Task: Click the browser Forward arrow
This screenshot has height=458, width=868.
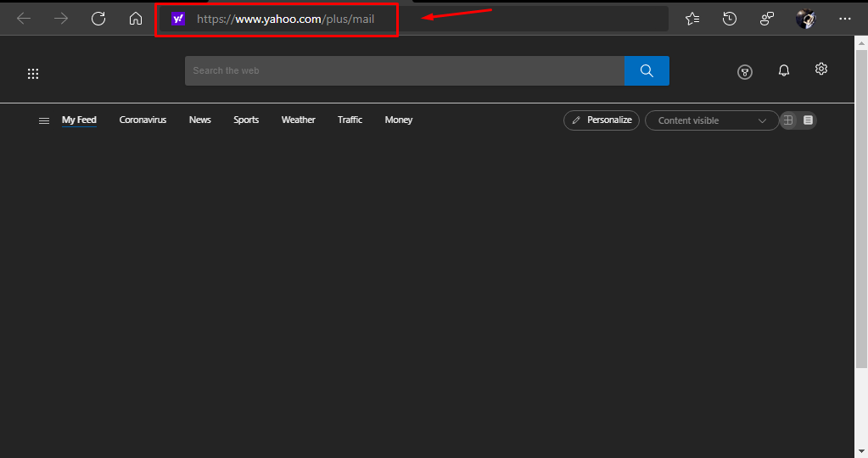Action: tap(61, 19)
